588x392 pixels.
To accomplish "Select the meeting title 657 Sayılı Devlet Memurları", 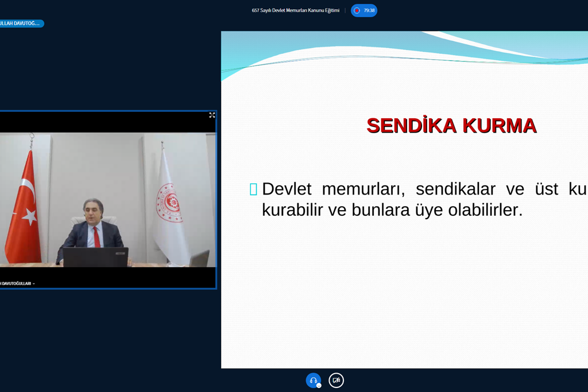I will click(x=295, y=10).
